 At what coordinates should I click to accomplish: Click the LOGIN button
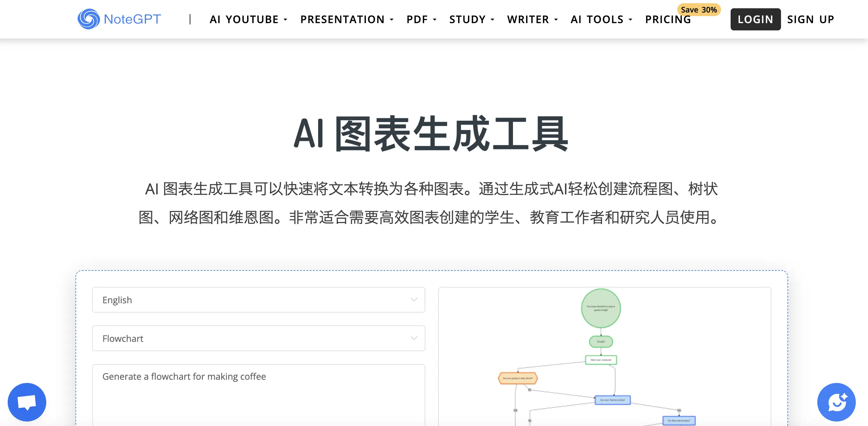pos(755,19)
